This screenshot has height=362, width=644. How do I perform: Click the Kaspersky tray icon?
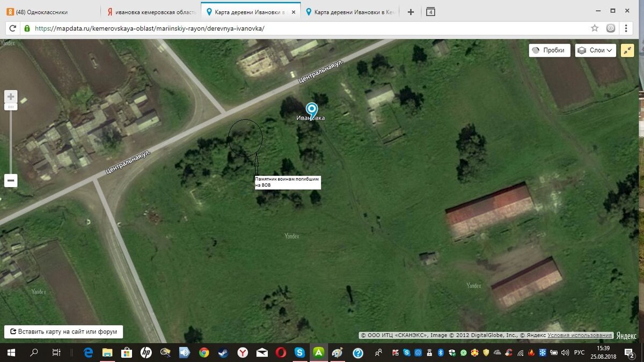point(396,352)
